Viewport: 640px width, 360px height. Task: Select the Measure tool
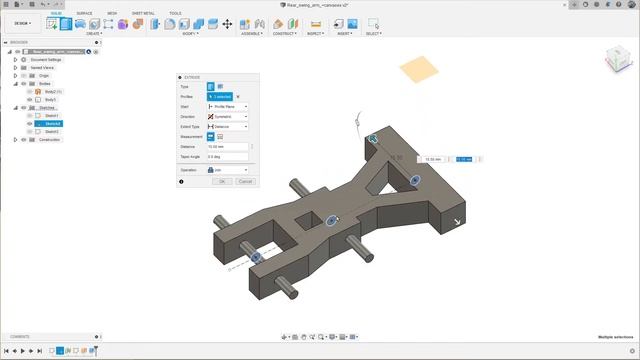pos(316,24)
